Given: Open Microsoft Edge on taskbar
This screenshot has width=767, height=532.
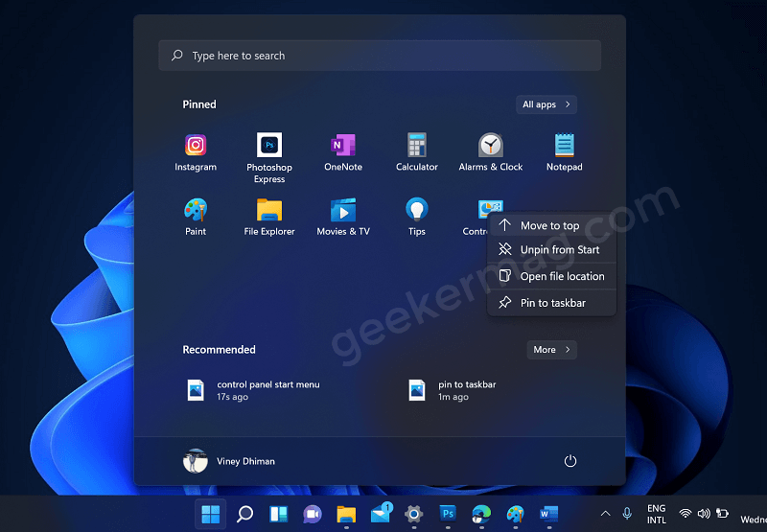Looking at the screenshot, I should pyautogui.click(x=481, y=514).
